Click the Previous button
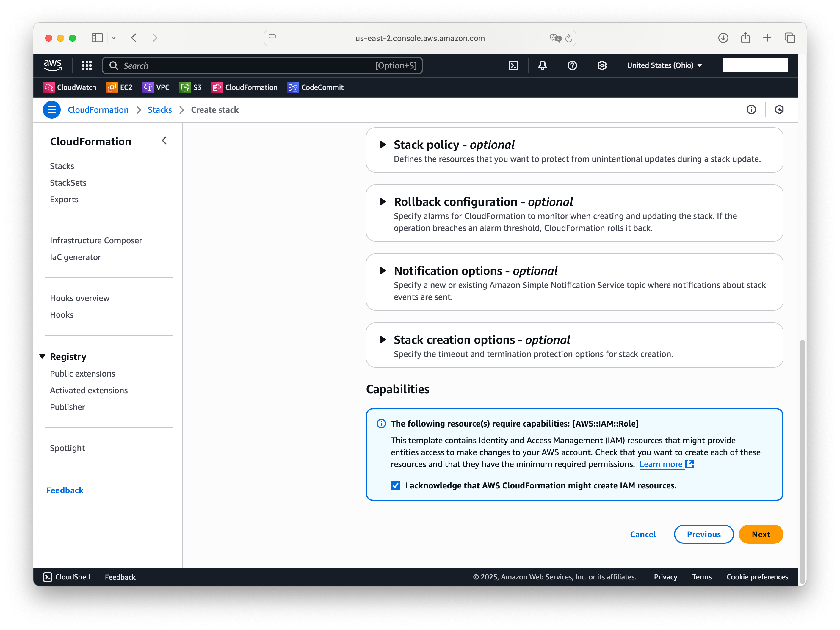 point(703,534)
